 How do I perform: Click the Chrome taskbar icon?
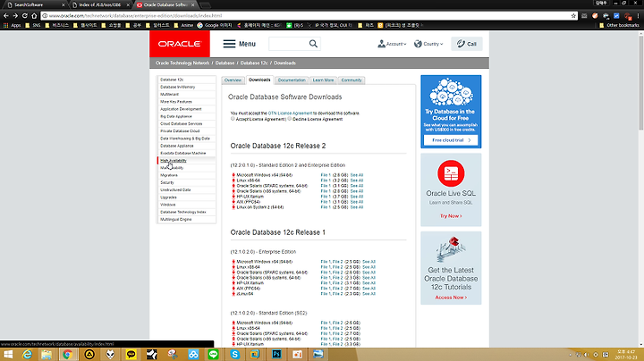click(68, 355)
